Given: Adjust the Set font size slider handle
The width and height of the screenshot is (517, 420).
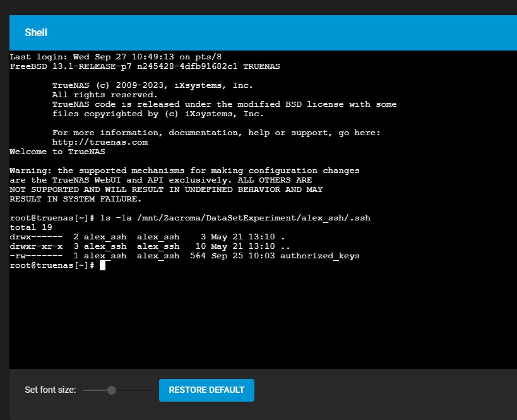Looking at the screenshot, I should tap(112, 390).
